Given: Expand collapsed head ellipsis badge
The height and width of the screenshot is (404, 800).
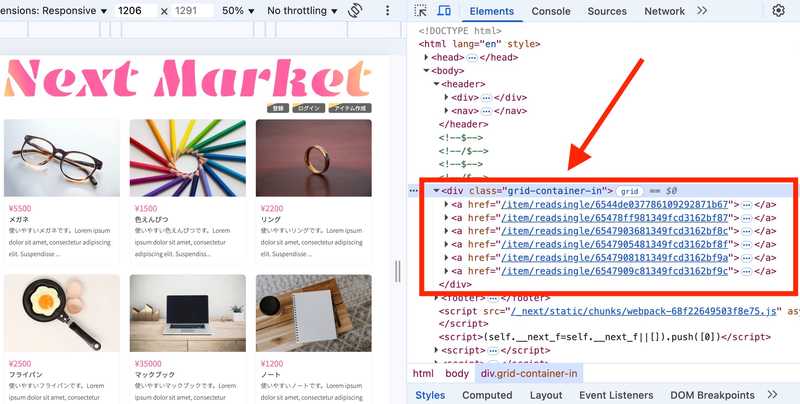Looking at the screenshot, I should tap(472, 58).
